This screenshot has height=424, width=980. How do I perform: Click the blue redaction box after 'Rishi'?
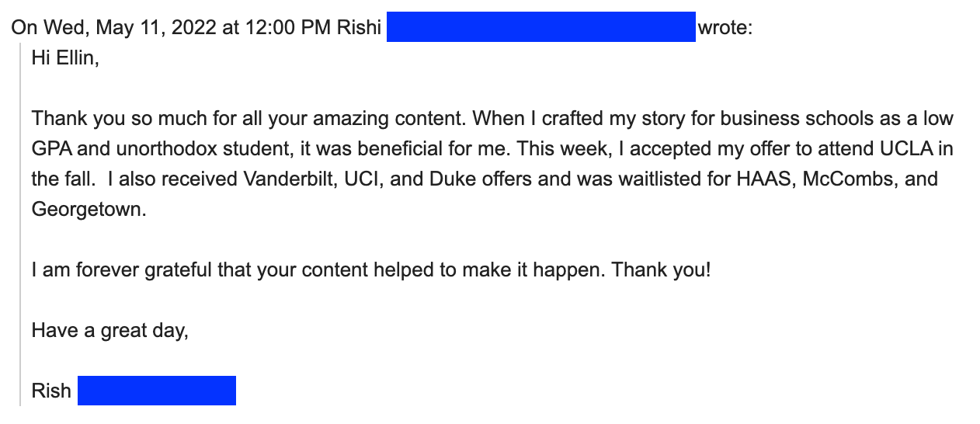click(x=540, y=27)
